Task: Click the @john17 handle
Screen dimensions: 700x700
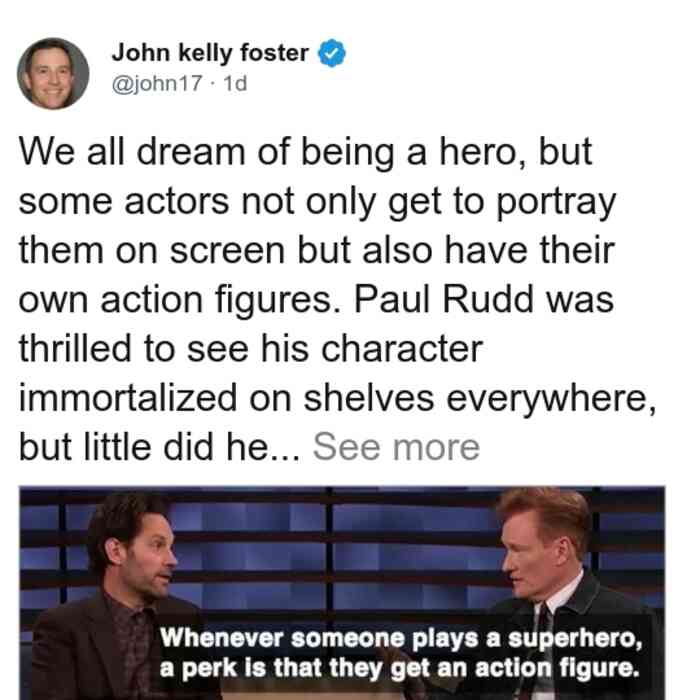Action: point(157,83)
